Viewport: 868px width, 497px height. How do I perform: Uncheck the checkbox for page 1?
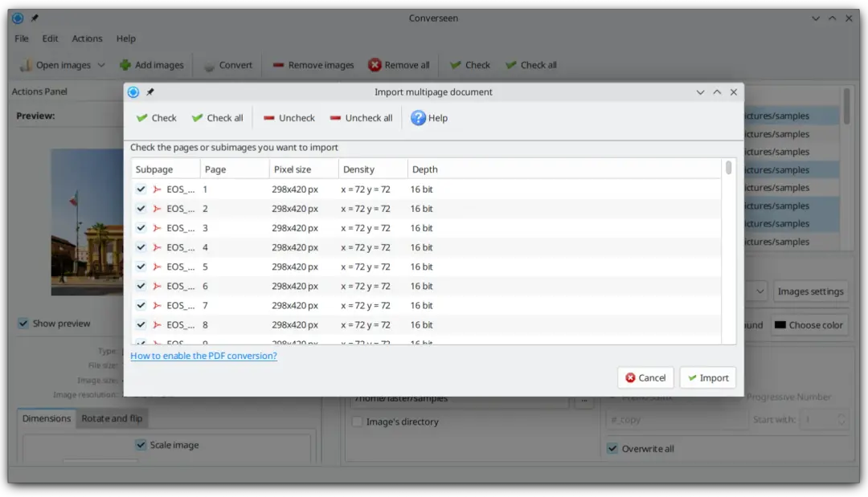[141, 189]
